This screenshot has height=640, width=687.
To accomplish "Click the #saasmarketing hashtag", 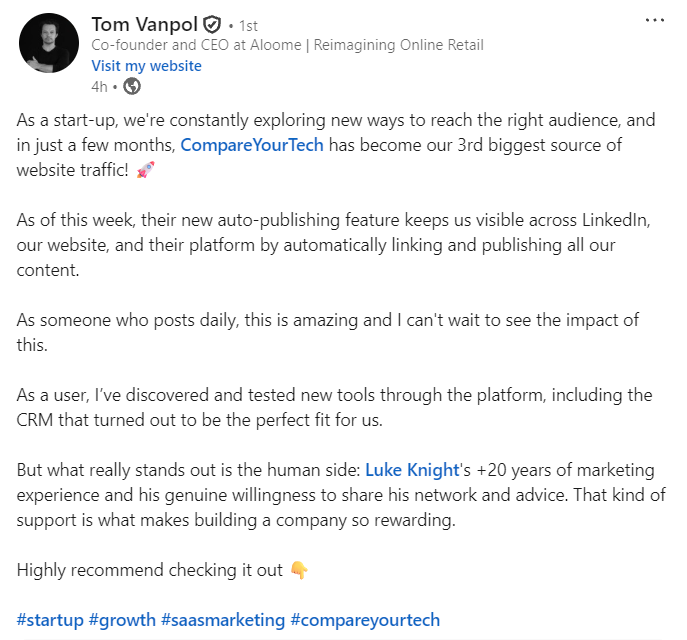I will click(223, 620).
